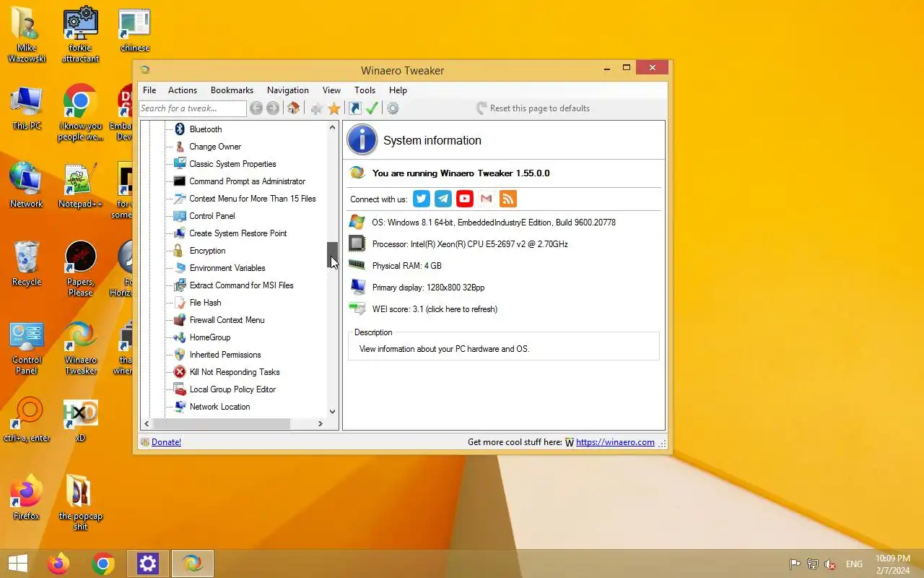Open the Tools menu
924x578 pixels.
tap(365, 90)
